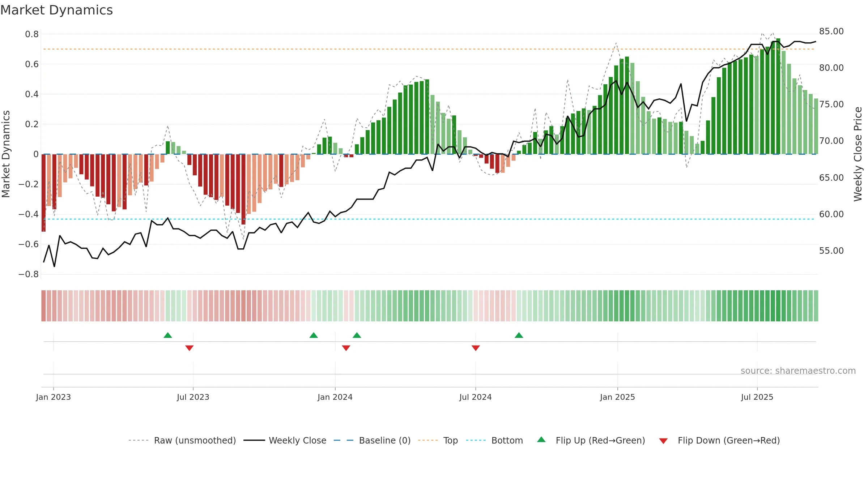
Task: Click the red Flip Down triangle legend icon
Action: tap(663, 441)
